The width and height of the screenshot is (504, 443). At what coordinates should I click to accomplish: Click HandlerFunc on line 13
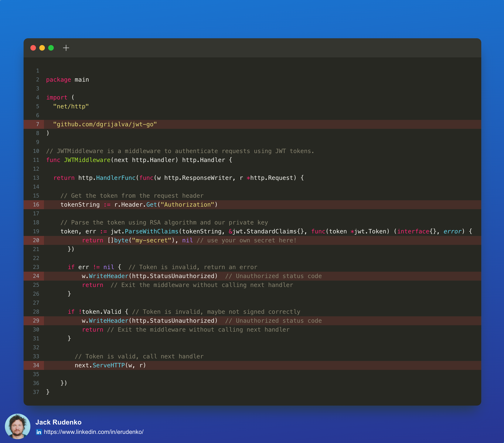coord(116,178)
